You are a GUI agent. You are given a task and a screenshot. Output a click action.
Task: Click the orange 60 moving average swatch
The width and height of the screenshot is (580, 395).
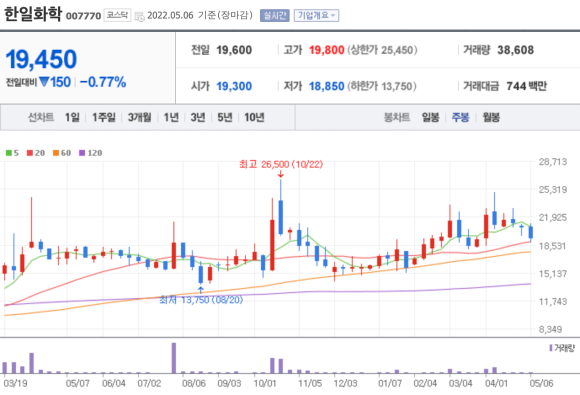click(x=56, y=153)
